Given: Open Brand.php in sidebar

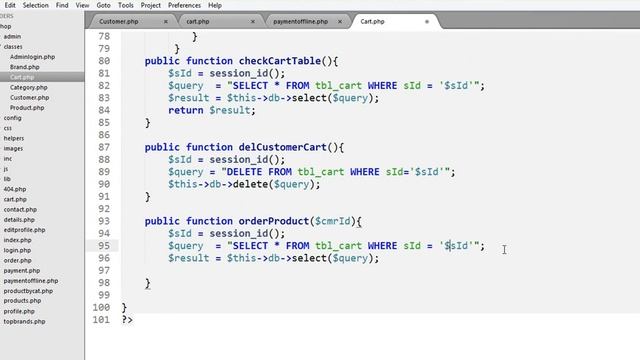Looking at the screenshot, I should 24,67.
